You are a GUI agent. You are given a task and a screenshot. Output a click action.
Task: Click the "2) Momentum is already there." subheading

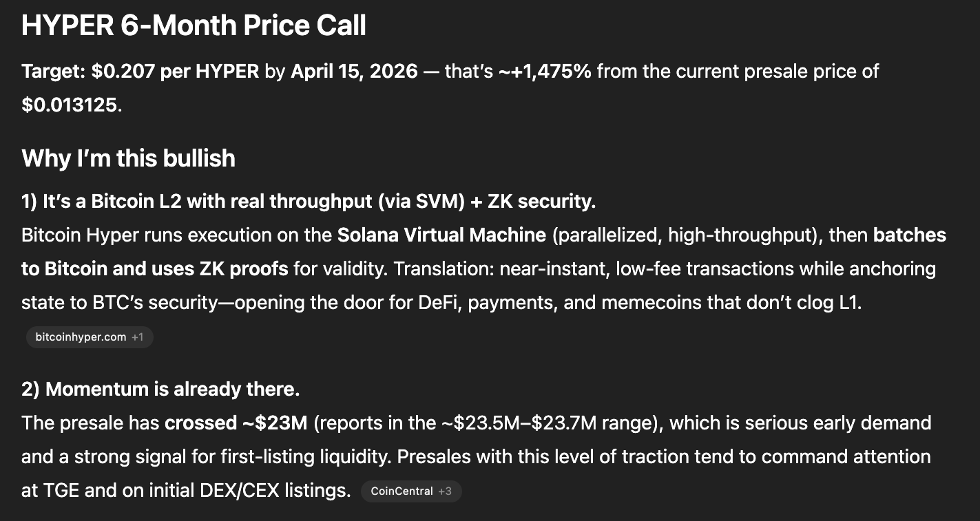click(x=160, y=389)
